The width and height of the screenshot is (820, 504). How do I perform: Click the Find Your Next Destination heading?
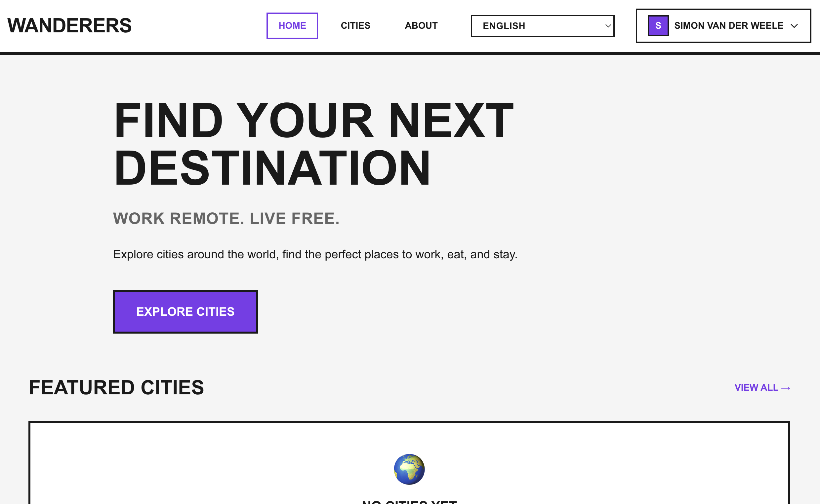click(x=313, y=144)
